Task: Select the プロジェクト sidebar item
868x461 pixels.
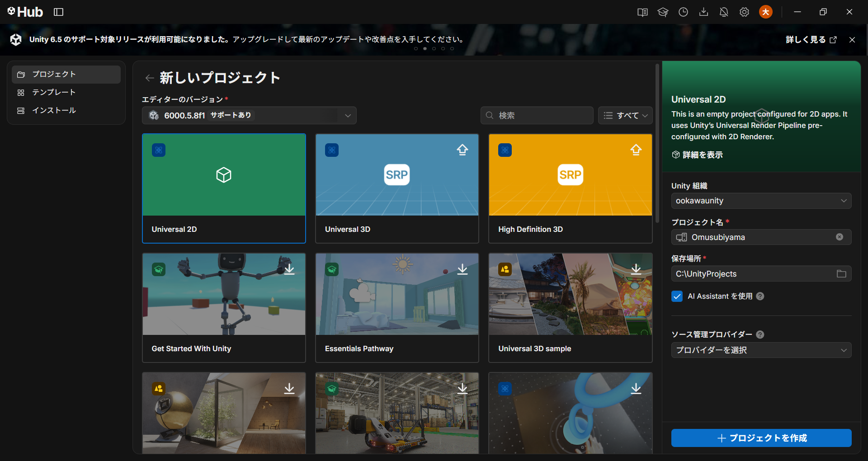Action: point(66,74)
